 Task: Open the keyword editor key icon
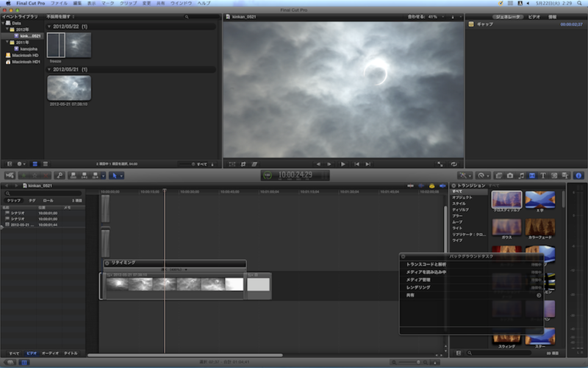click(x=60, y=175)
